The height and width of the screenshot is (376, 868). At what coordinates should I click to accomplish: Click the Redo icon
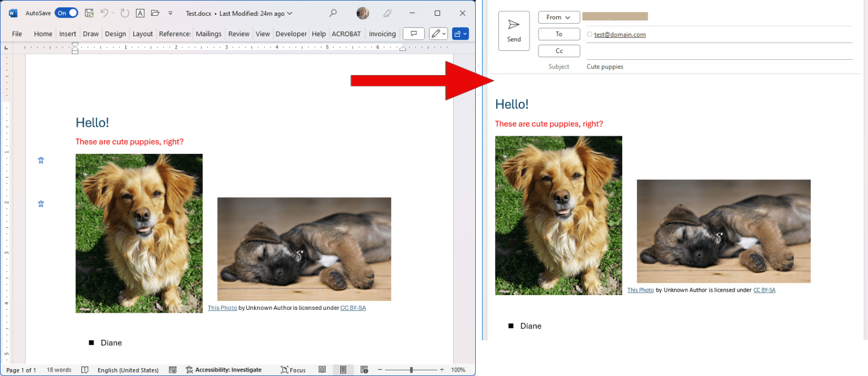pyautogui.click(x=124, y=12)
